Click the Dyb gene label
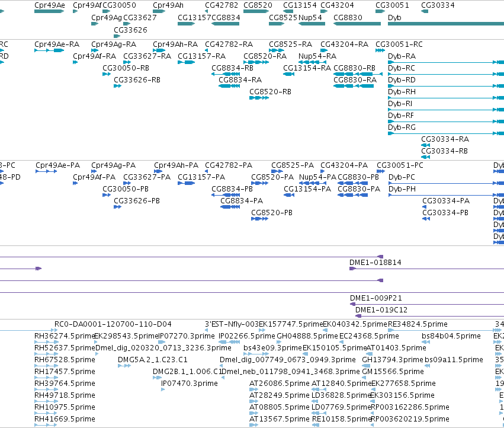Image resolution: width=504 pixels, height=428 pixels. (394, 18)
